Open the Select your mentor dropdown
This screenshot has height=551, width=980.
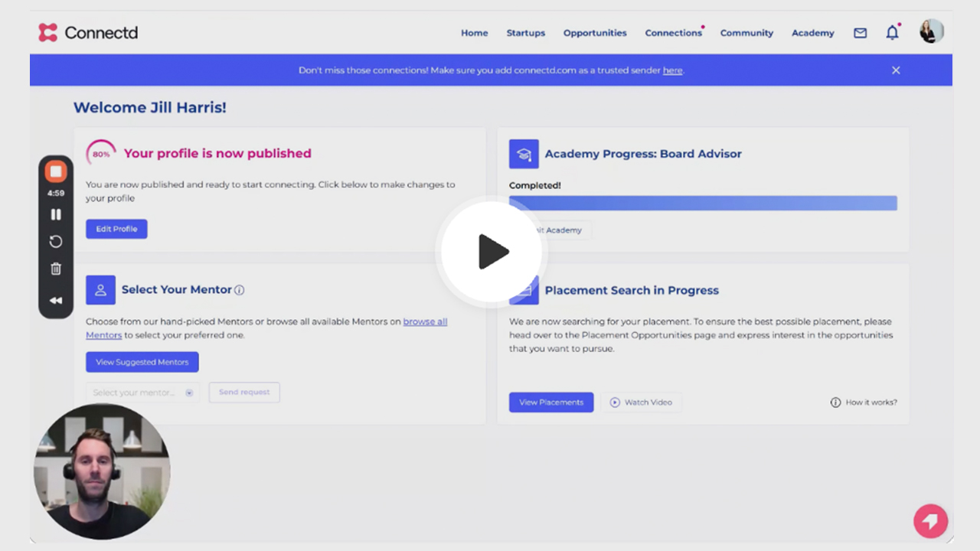pyautogui.click(x=142, y=393)
